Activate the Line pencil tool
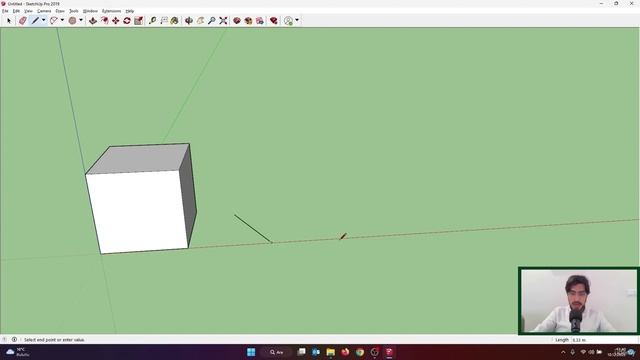 click(36, 20)
